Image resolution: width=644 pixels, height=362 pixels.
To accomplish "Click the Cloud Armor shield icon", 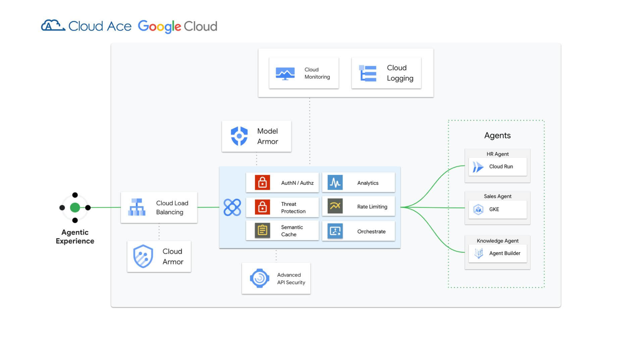I will (143, 256).
